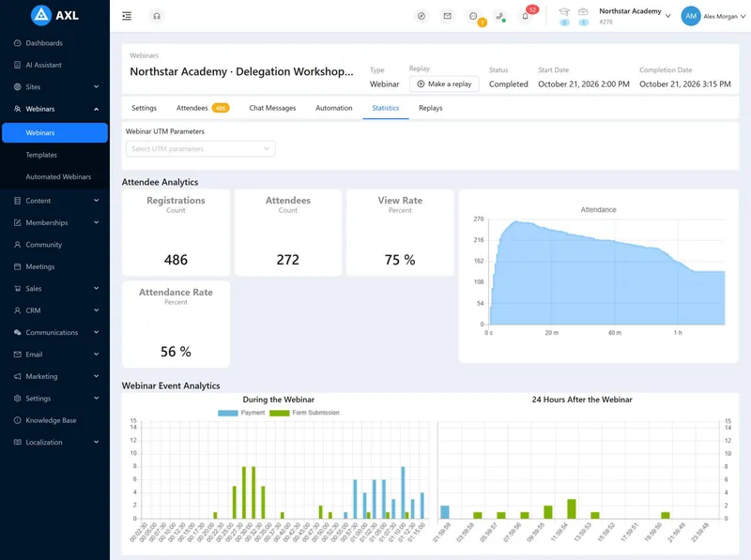Screen dimensions: 751x560
Task: Click the Attendees count 272
Action: [x=288, y=260]
